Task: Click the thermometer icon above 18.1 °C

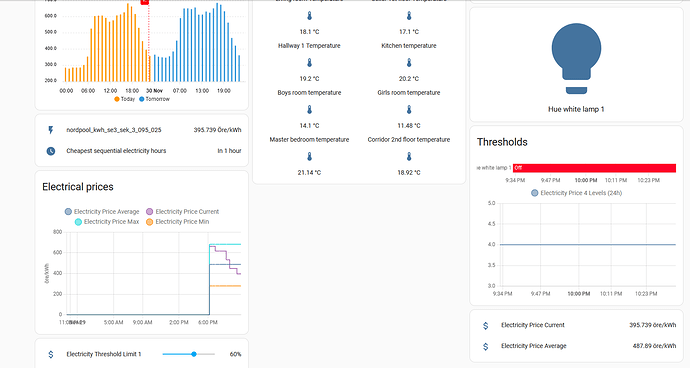Action: (x=309, y=16)
